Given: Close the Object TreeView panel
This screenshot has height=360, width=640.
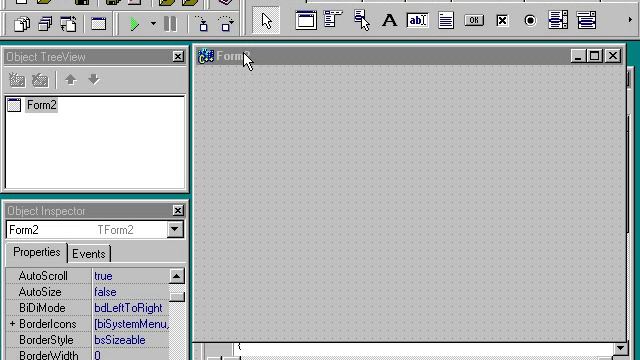Looking at the screenshot, I should click(178, 56).
